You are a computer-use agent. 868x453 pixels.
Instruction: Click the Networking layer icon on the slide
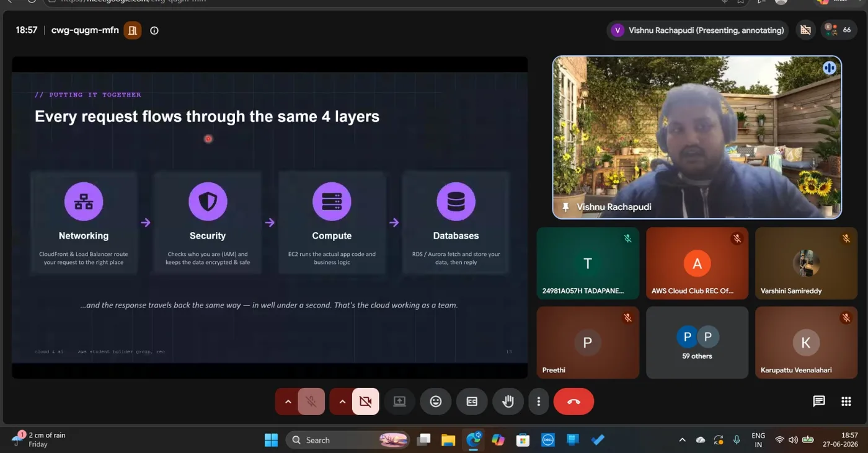(x=84, y=201)
